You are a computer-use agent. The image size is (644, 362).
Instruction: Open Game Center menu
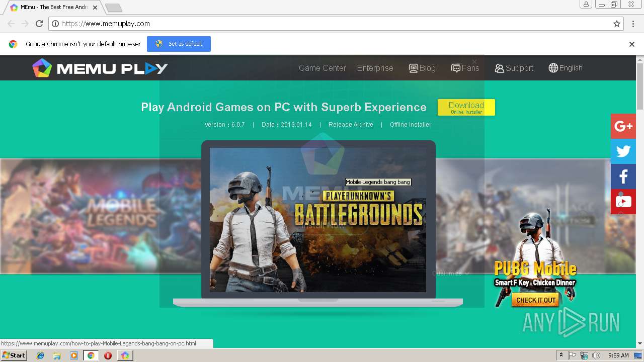tap(323, 68)
